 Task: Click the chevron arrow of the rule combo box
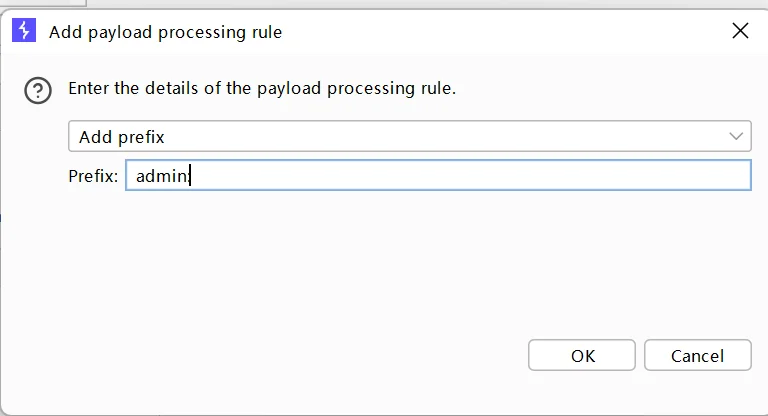pyautogui.click(x=738, y=136)
